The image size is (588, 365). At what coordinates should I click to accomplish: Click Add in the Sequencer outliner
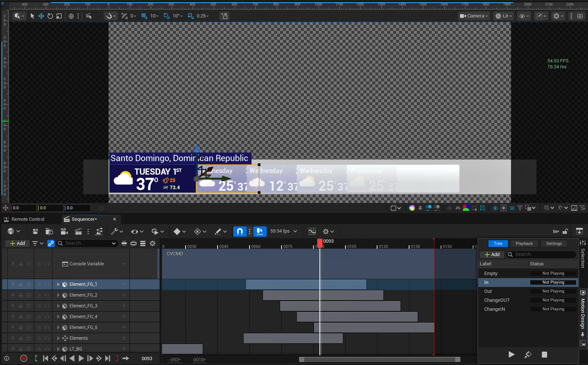(x=17, y=243)
